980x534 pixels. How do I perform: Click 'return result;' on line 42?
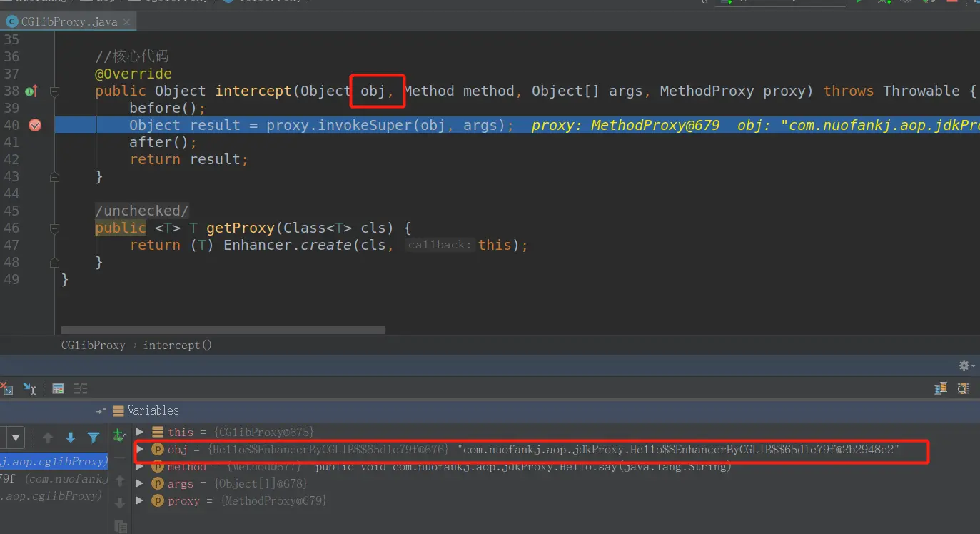189,159
